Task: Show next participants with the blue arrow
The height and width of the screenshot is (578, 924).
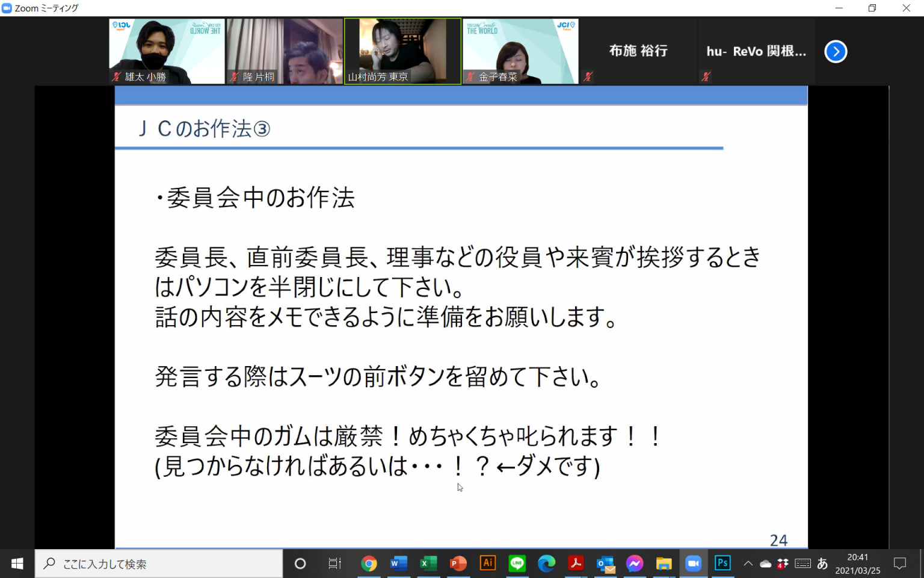Action: point(836,52)
